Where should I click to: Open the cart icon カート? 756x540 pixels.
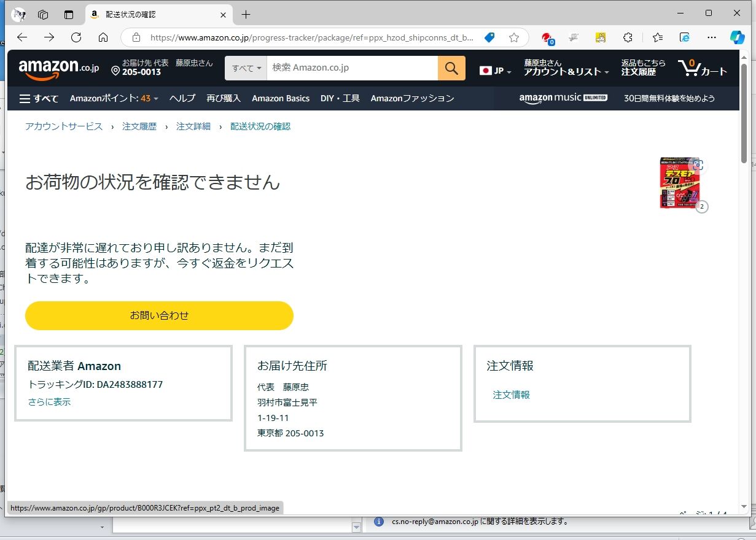pos(703,68)
